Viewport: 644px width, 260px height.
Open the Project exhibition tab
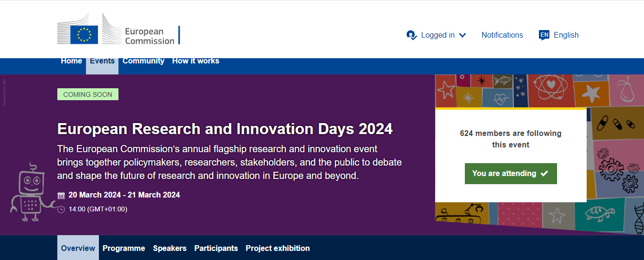click(278, 248)
